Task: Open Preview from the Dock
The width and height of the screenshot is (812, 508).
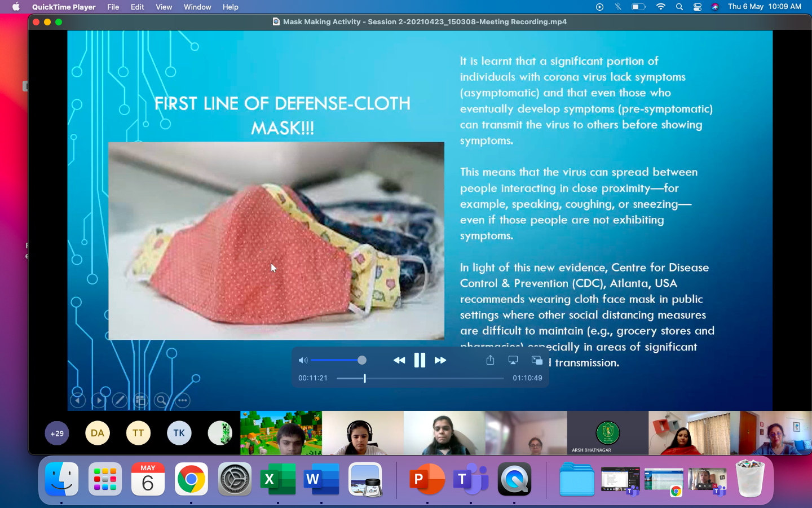Action: [x=365, y=479]
